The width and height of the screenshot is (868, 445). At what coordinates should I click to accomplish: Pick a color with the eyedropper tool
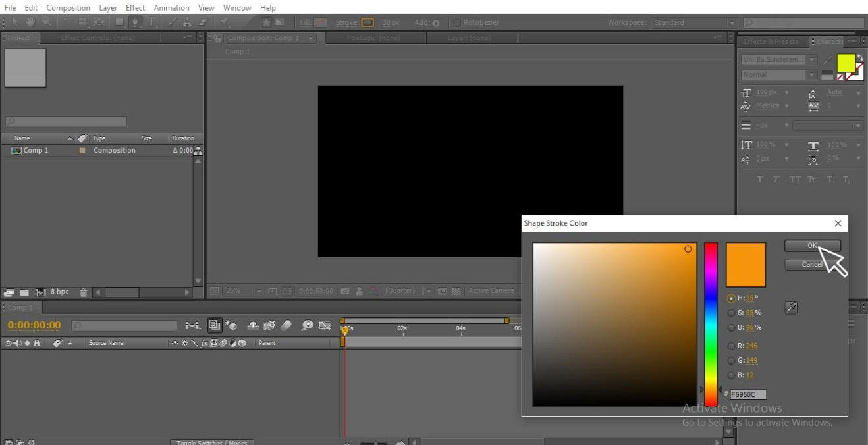click(791, 307)
